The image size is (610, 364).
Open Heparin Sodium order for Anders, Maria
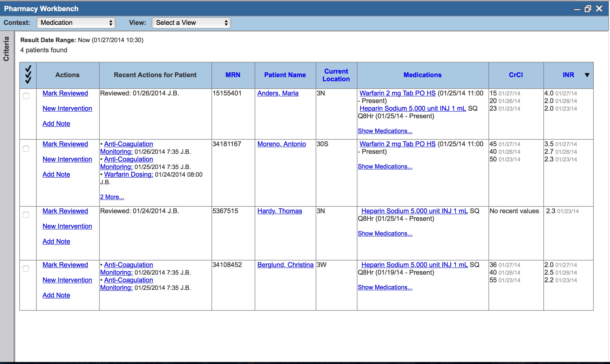click(x=413, y=109)
